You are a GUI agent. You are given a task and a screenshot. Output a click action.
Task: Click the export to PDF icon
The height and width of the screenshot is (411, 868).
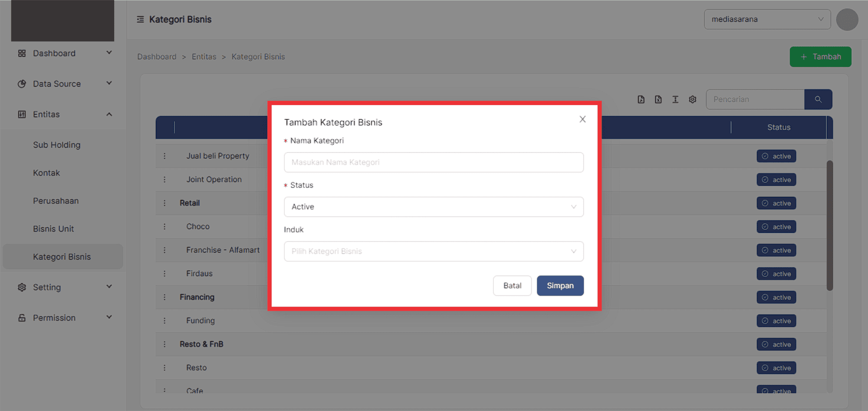click(641, 99)
